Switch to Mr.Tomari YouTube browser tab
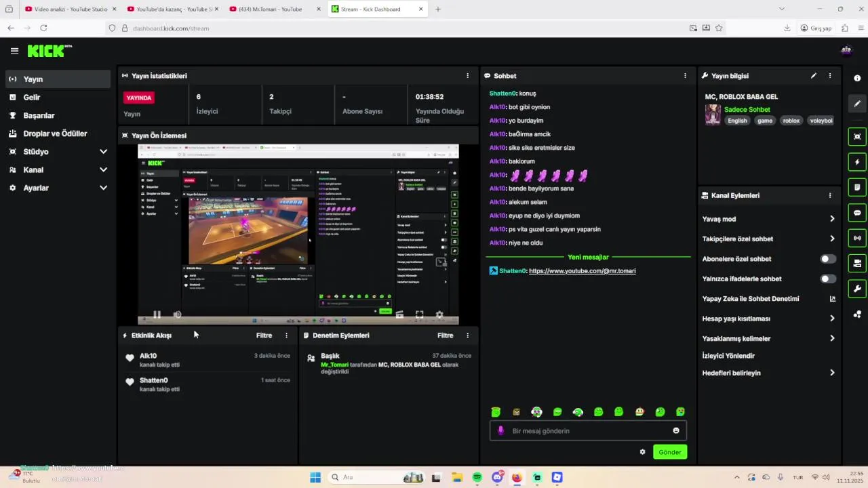The image size is (868, 488). coord(275,9)
